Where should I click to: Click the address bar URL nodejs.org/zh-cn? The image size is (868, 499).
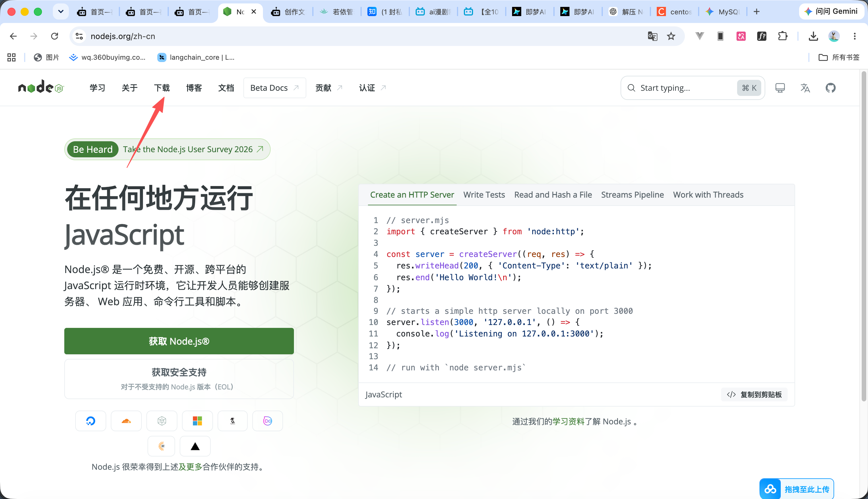tap(123, 36)
